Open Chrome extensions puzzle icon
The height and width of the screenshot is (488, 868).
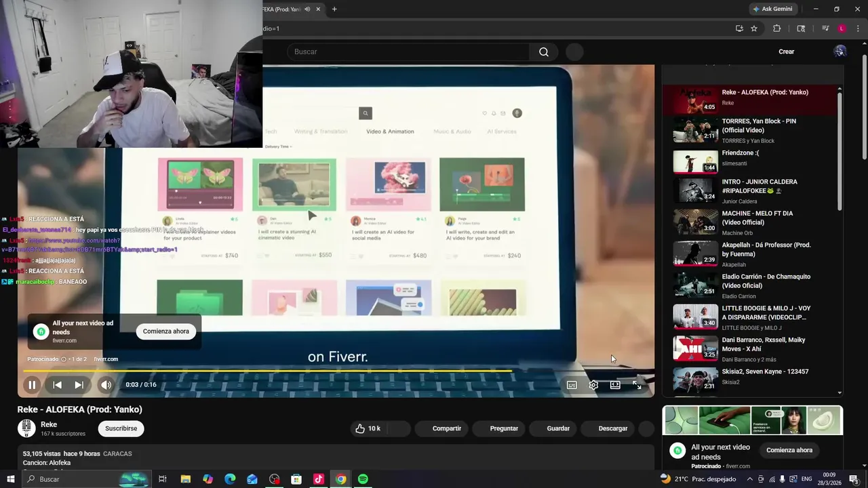(777, 28)
